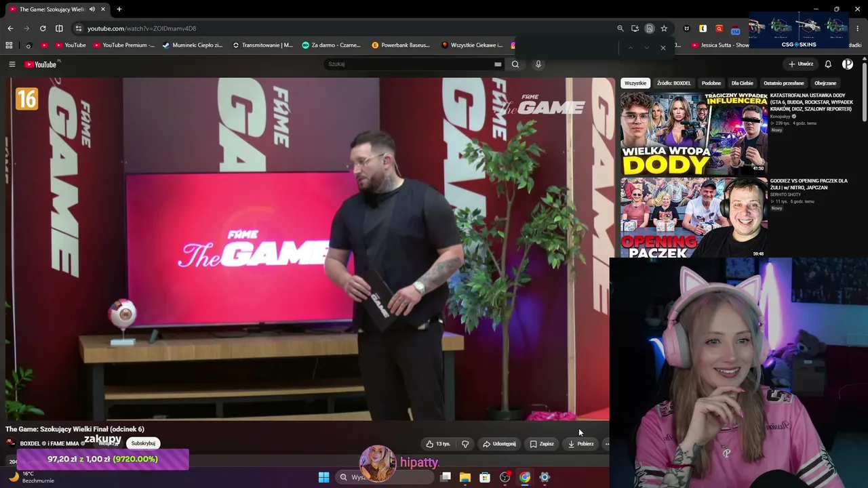This screenshot has height=488, width=868.
Task: Open the WIELKA WTOPA DODY video thumbnail
Action: click(694, 133)
